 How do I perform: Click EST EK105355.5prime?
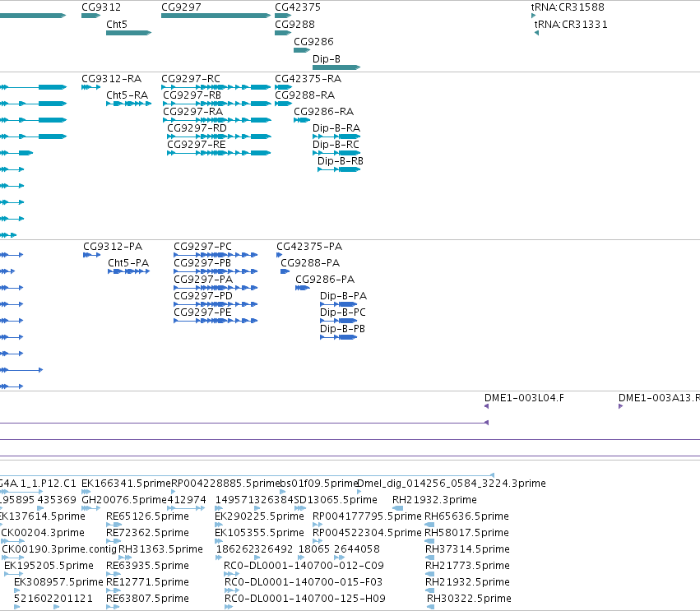pyautogui.click(x=259, y=533)
